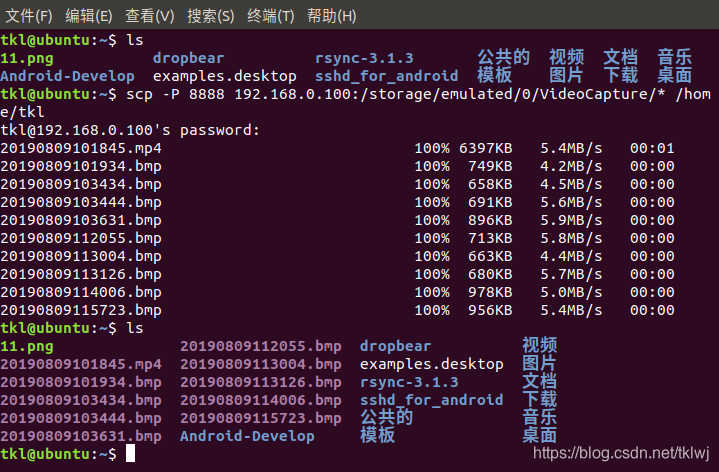Screen dimensions: 719x472
Task: Click sshd_for_android in the final ls output
Action: point(431,400)
